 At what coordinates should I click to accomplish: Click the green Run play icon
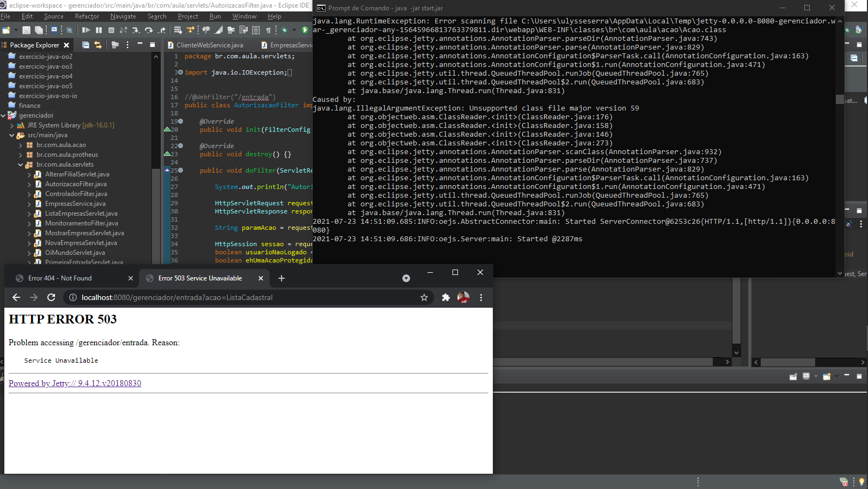[305, 30]
